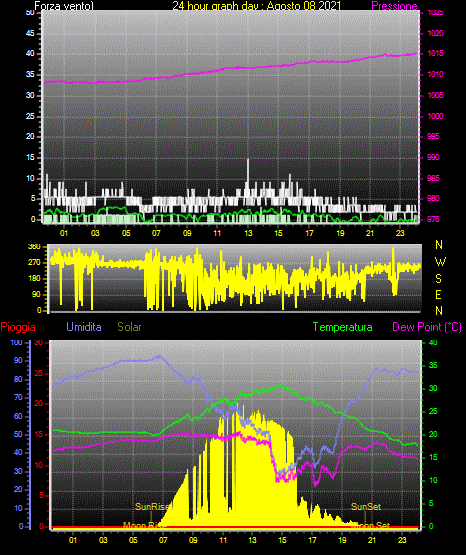Click the S compass label on wind direction chart

(x=438, y=279)
